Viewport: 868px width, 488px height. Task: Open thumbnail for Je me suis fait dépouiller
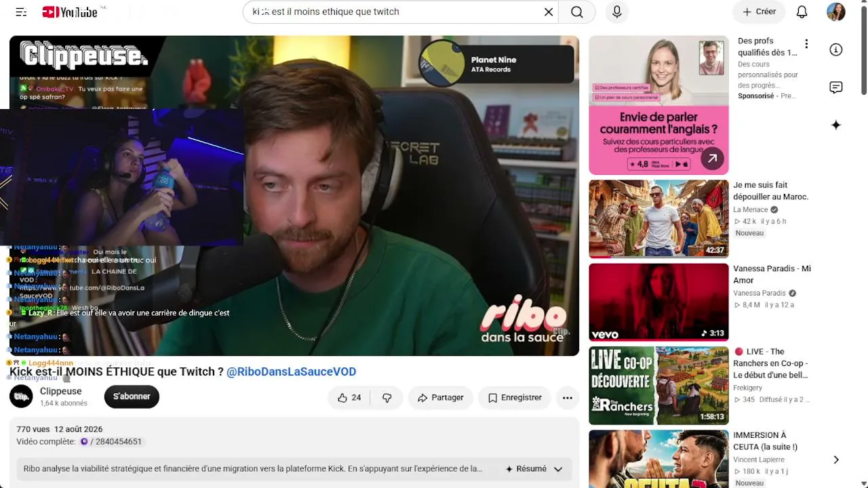click(x=658, y=219)
